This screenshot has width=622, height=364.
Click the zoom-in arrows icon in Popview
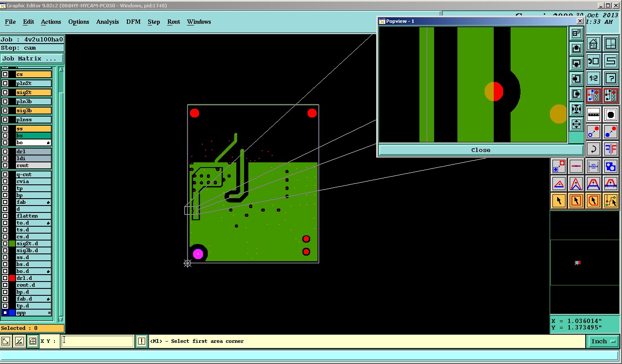click(x=576, y=109)
